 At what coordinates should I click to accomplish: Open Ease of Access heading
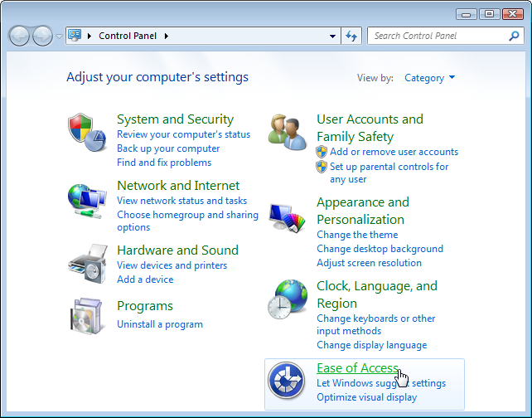357,368
